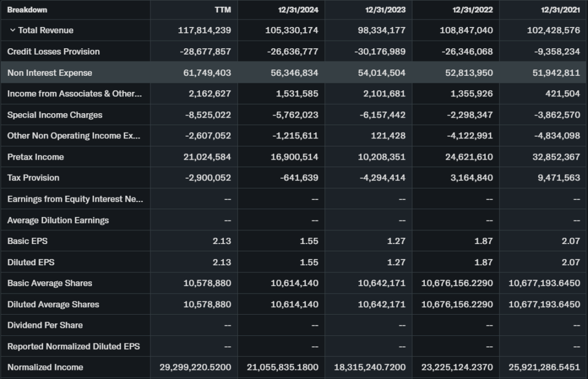The image size is (588, 379).
Task: Click the TTM Total Revenue value 117,814,239
Action: point(204,30)
